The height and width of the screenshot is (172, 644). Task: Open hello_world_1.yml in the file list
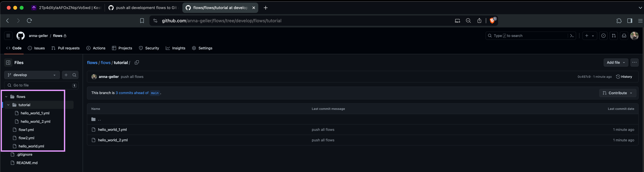tap(112, 130)
